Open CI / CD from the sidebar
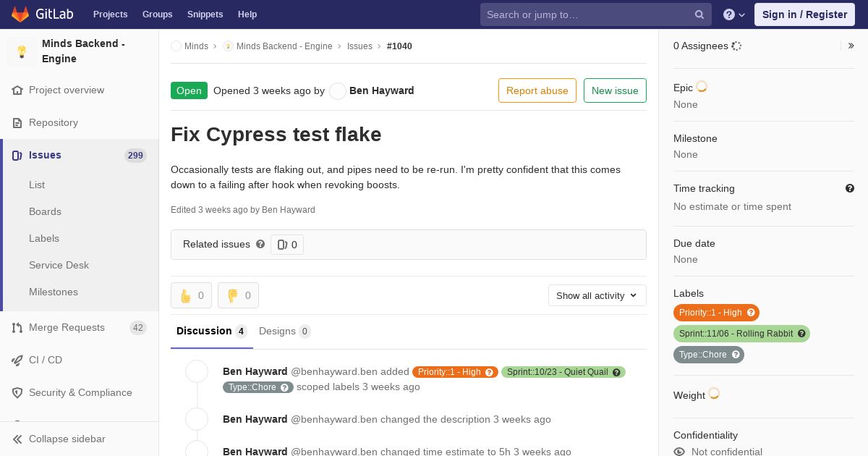Screen dimensions: 868x456 coord(46,360)
